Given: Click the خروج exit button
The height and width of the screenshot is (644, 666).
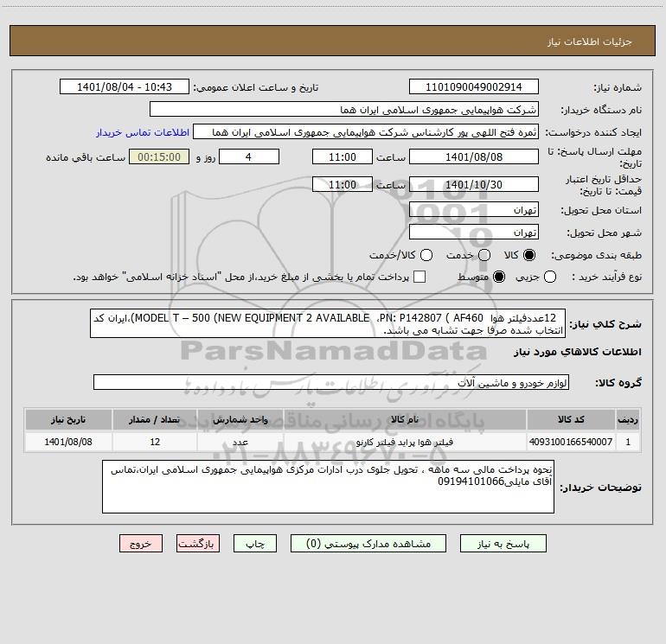Looking at the screenshot, I should [141, 544].
